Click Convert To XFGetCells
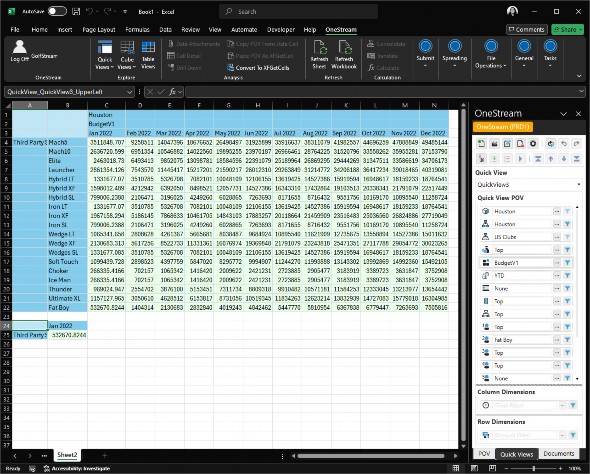Screen dimensions: 590x474 [258, 68]
